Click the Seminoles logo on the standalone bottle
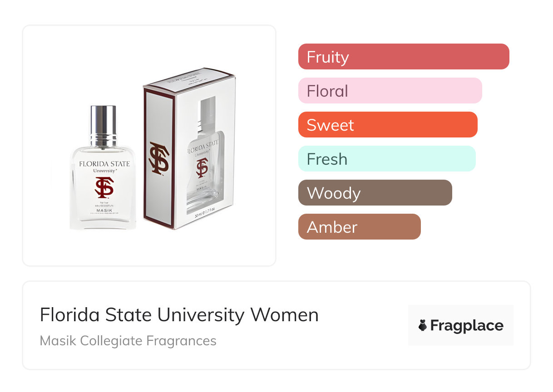This screenshot has height=392, width=553. point(104,187)
